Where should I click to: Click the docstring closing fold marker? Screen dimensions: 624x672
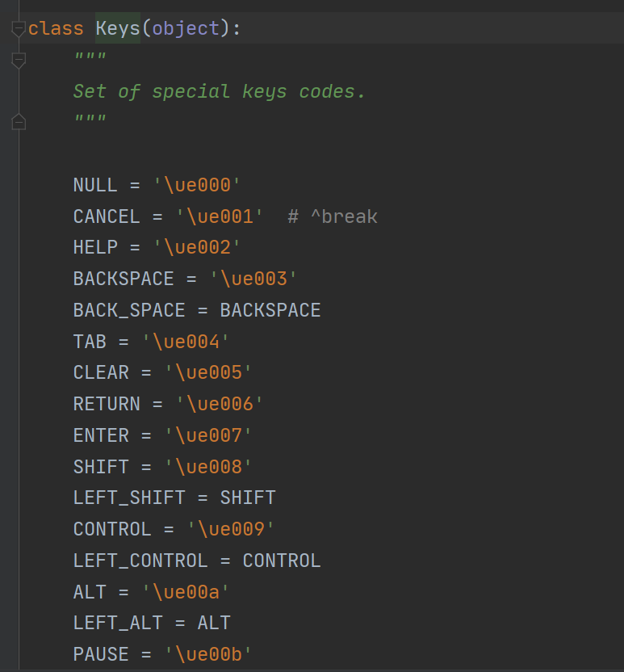19,122
